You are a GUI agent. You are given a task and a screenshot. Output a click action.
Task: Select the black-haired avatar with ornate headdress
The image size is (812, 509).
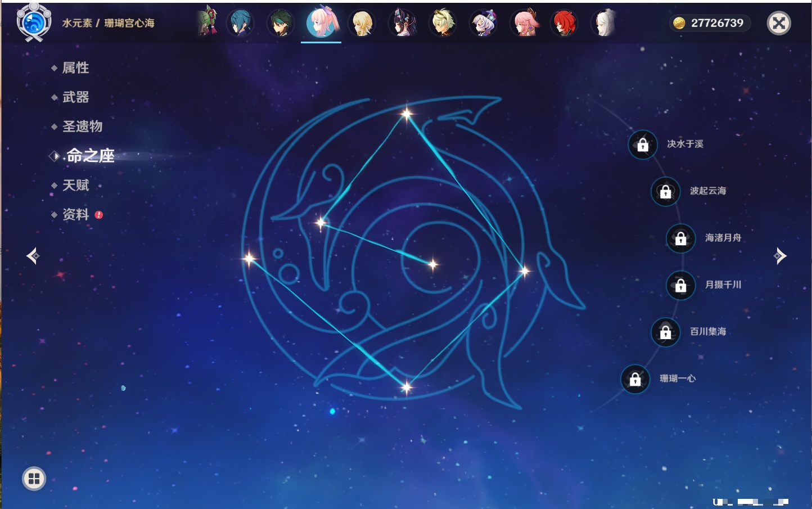[x=402, y=23]
